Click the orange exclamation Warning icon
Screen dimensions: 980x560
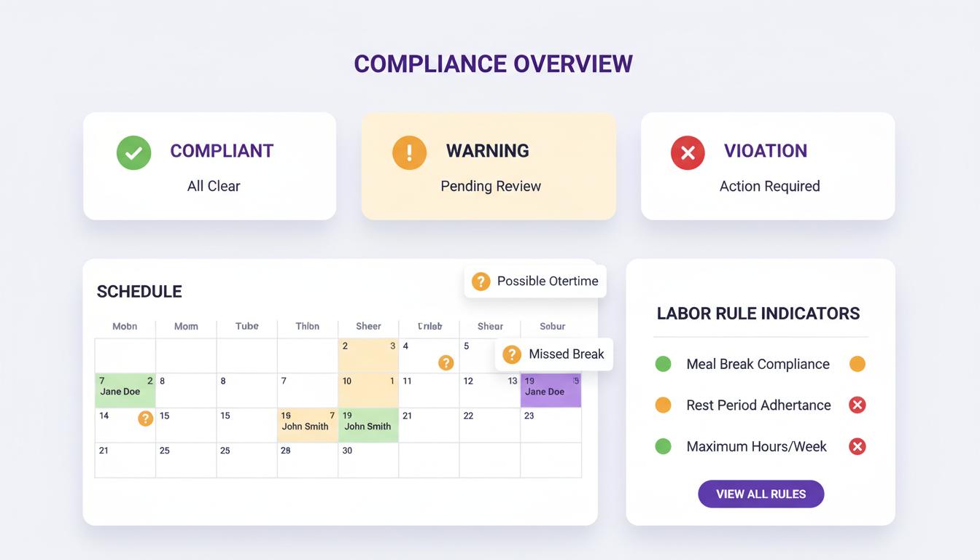click(x=409, y=152)
